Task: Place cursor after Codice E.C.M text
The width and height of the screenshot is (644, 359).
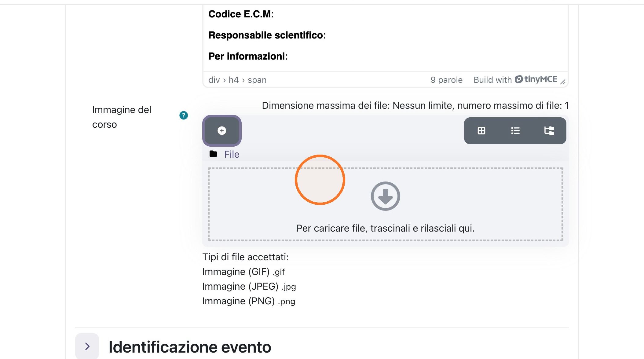Action: point(274,14)
